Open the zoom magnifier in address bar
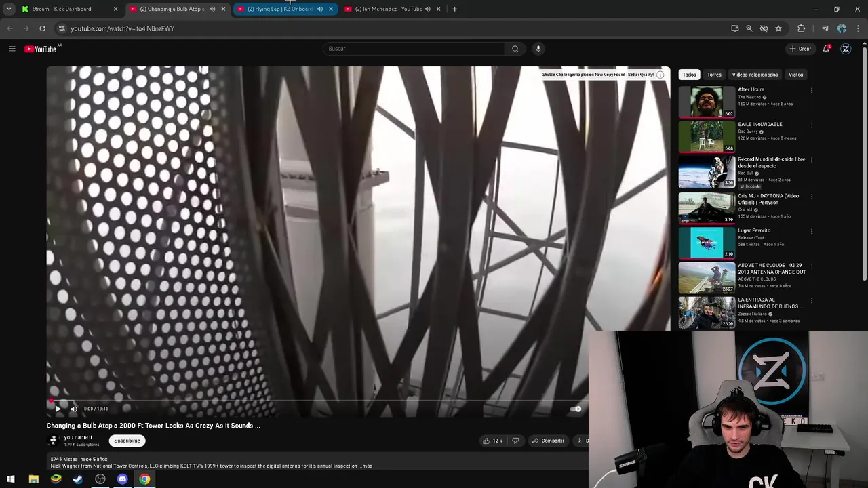This screenshot has width=868, height=488. 749,28
